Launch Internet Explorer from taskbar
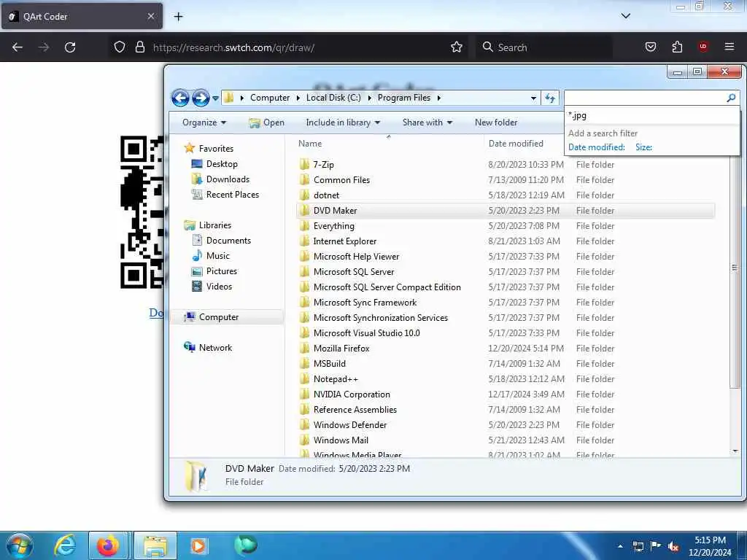Screen dimensions: 747x560 [65, 545]
